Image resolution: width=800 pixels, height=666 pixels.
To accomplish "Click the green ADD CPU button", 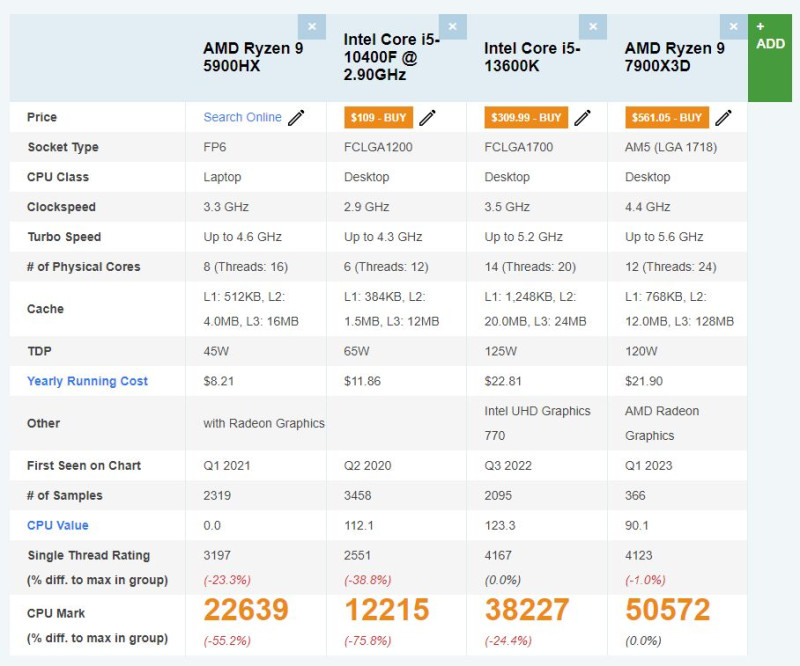I will point(770,58).
